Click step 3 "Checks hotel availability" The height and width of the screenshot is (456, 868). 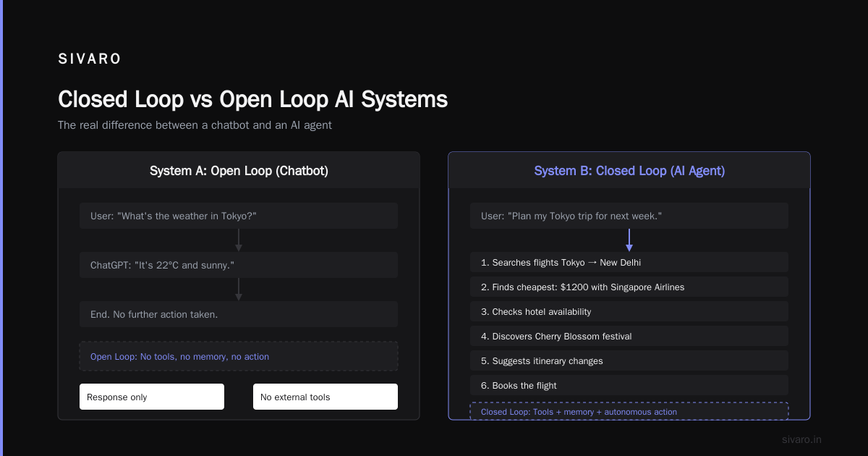point(629,311)
